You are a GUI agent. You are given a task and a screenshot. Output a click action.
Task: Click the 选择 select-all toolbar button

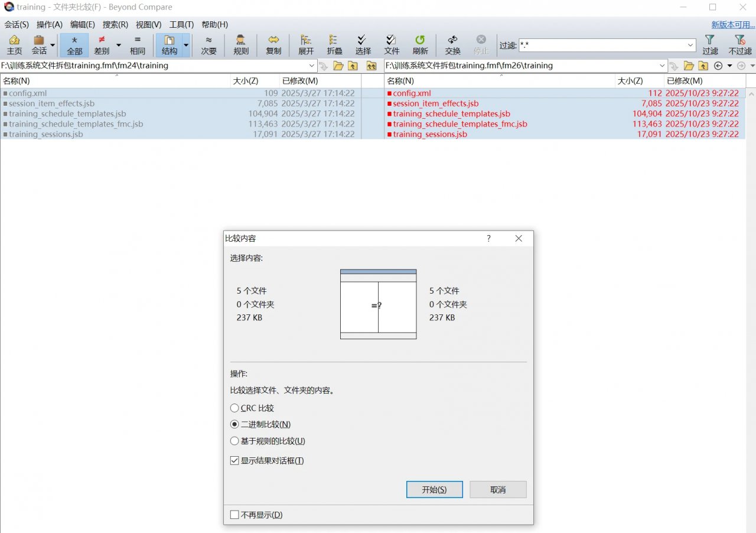pyautogui.click(x=363, y=45)
